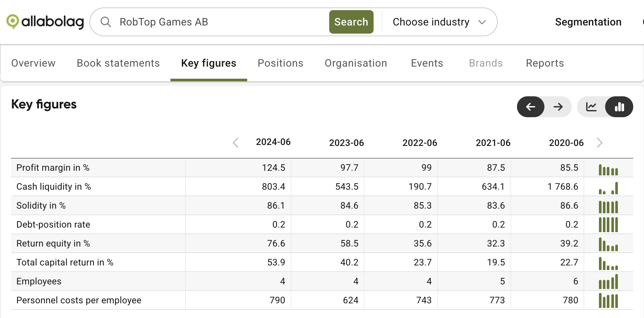The image size is (644, 318).
Task: Go to the Events tab
Action: coord(427,63)
